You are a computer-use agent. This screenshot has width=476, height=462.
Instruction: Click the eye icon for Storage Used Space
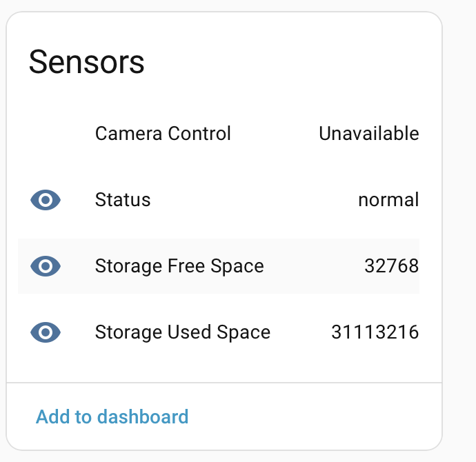point(46,332)
